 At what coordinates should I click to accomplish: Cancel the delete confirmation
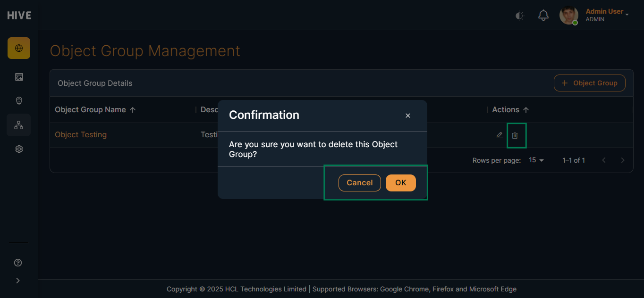[x=359, y=183]
